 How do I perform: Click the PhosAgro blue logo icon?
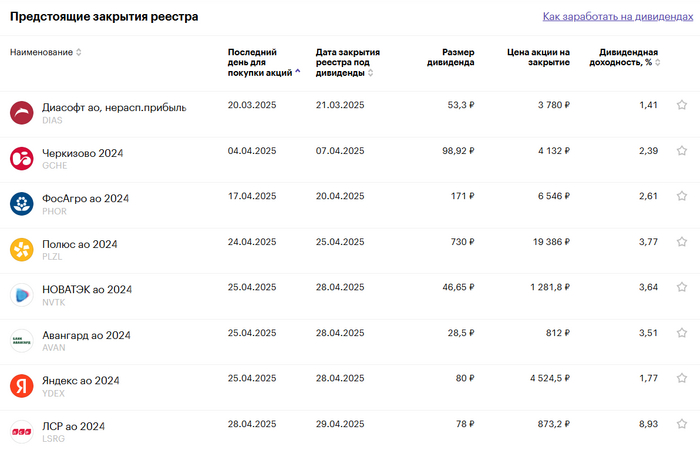pyautogui.click(x=21, y=204)
